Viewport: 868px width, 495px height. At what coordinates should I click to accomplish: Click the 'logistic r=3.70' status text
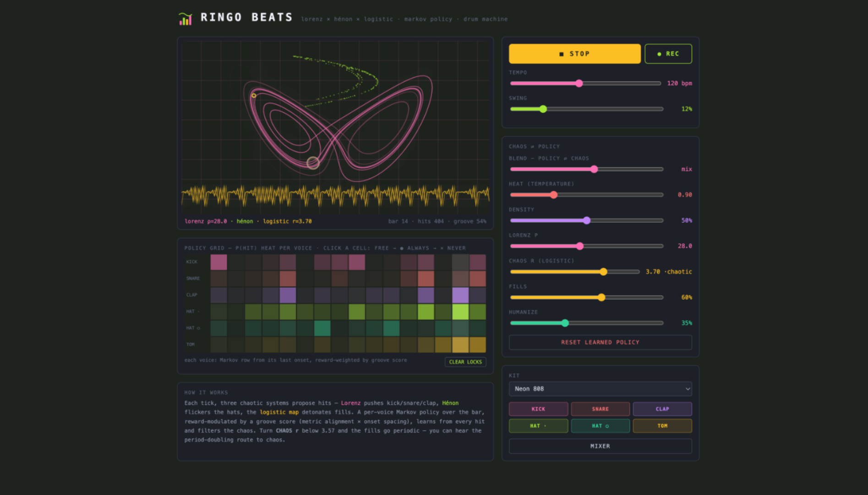tap(287, 221)
